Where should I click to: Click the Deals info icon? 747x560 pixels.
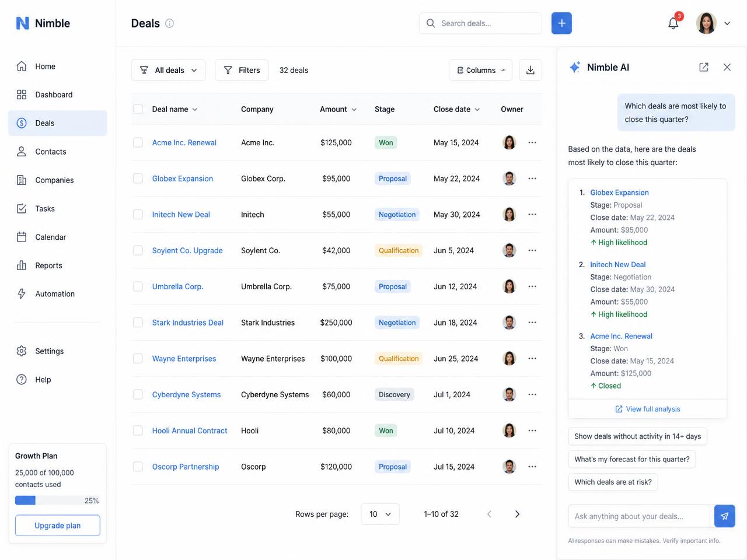(x=169, y=23)
